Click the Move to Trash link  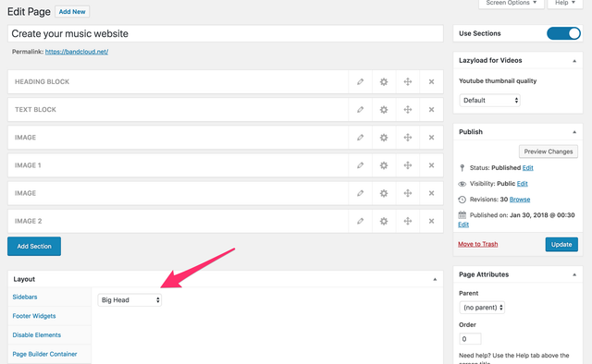[478, 245]
